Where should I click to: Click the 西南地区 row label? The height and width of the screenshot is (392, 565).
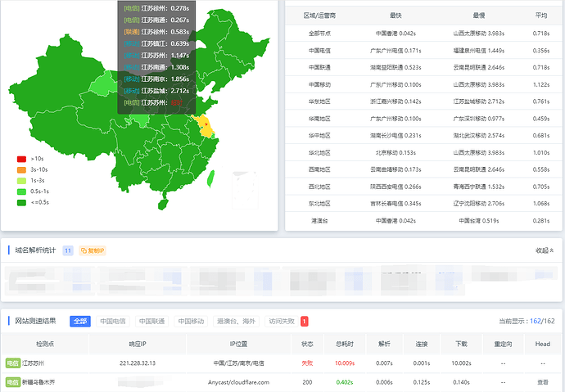click(x=319, y=169)
